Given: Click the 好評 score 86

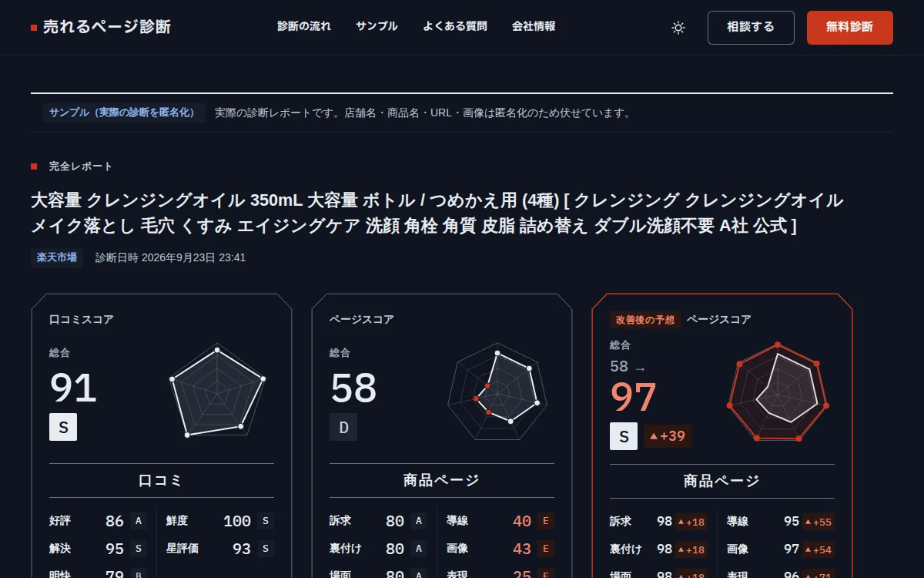Looking at the screenshot, I should coord(115,522).
